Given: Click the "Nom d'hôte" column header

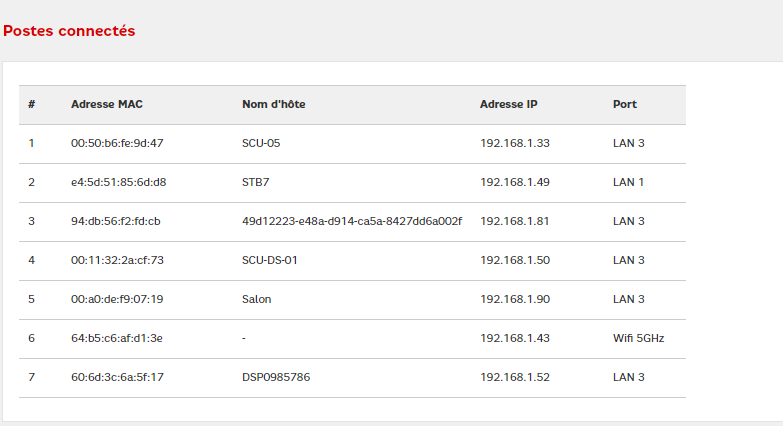Looking at the screenshot, I should pyautogui.click(x=272, y=104).
